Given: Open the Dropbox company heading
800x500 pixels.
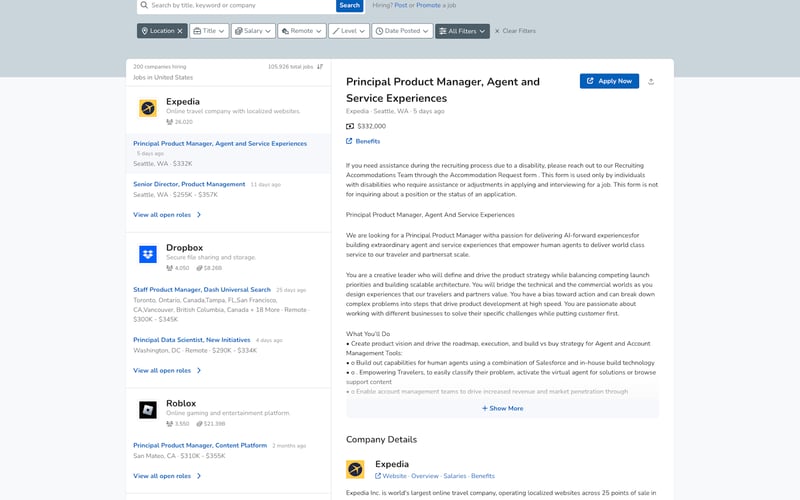Looking at the screenshot, I should (184, 247).
